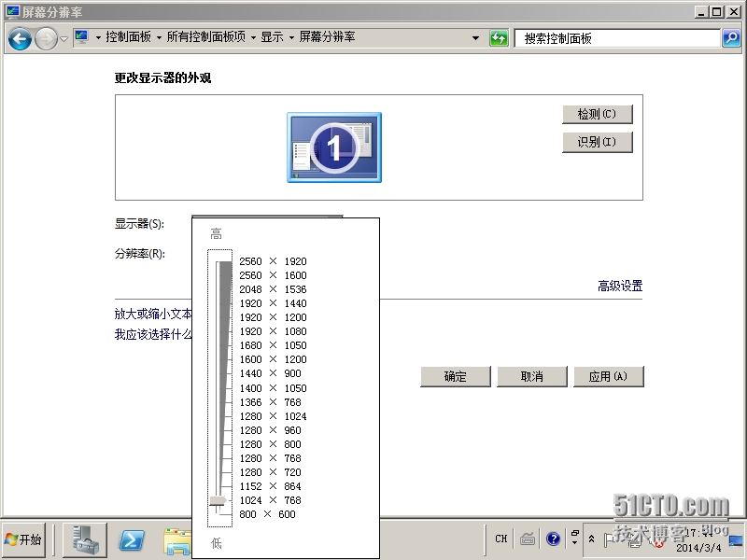Screen dimensions: 747x560
Task: Show hidden tray icons arrow
Action: (x=591, y=539)
